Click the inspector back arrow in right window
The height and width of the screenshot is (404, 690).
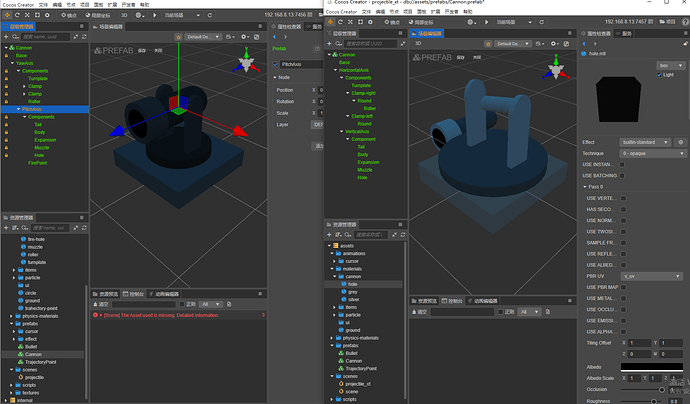[584, 44]
